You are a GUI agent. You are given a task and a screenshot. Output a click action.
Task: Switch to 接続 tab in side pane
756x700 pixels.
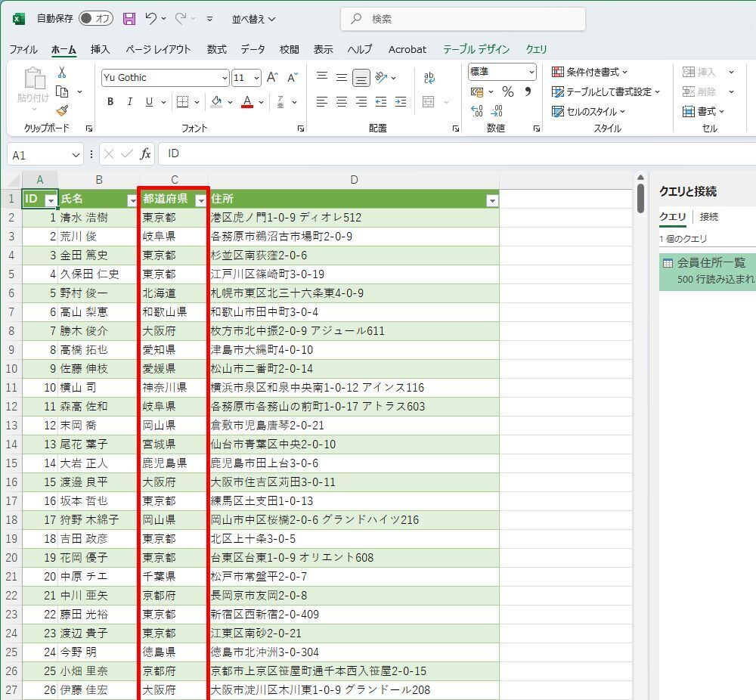[x=709, y=217]
